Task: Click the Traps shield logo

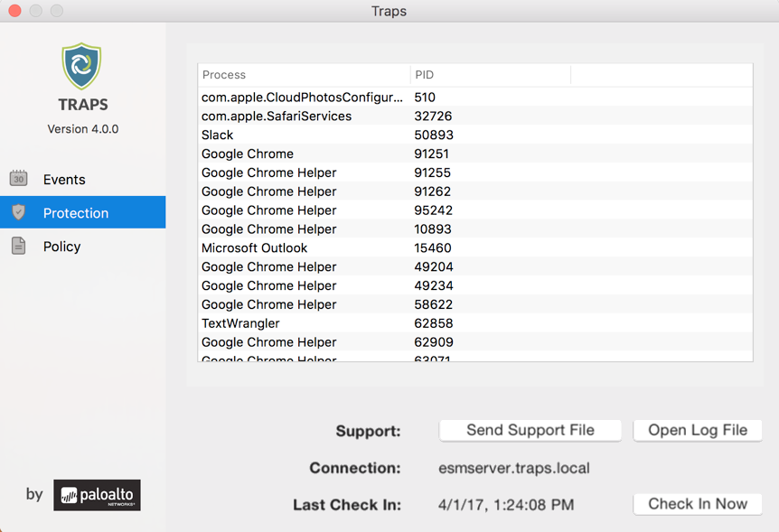Action: (x=82, y=67)
